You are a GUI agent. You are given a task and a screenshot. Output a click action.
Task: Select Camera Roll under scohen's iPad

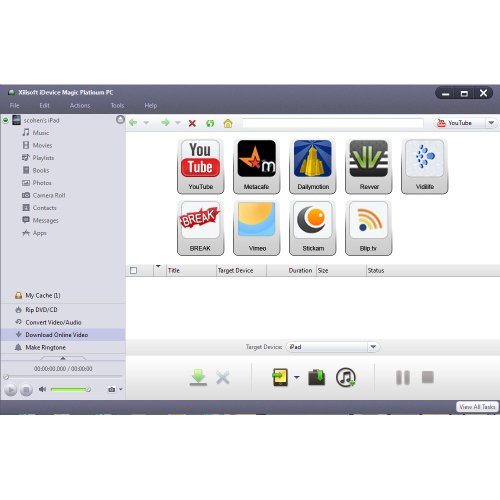click(x=49, y=195)
